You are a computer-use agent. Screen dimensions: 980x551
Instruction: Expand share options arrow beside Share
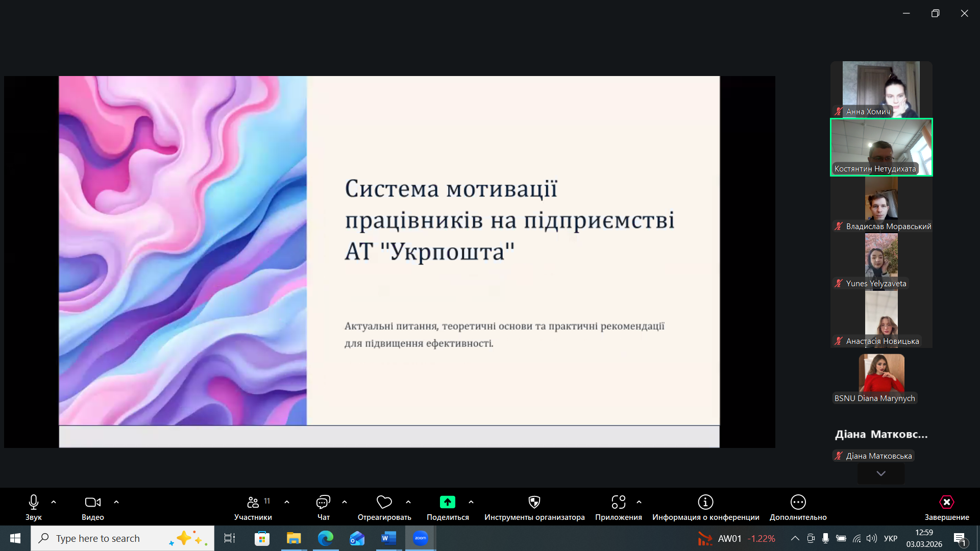tap(471, 502)
